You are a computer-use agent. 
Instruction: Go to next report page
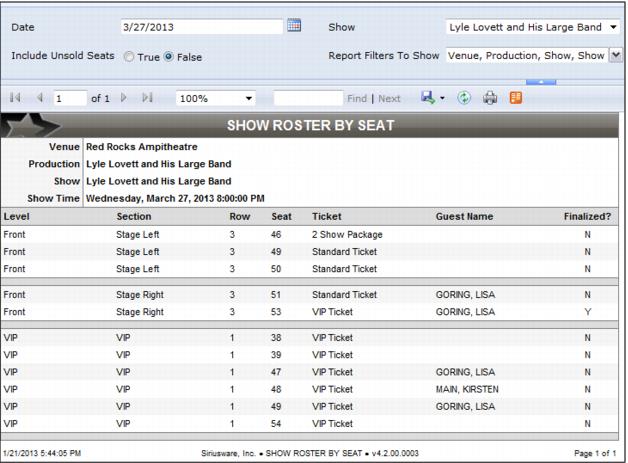click(x=124, y=99)
